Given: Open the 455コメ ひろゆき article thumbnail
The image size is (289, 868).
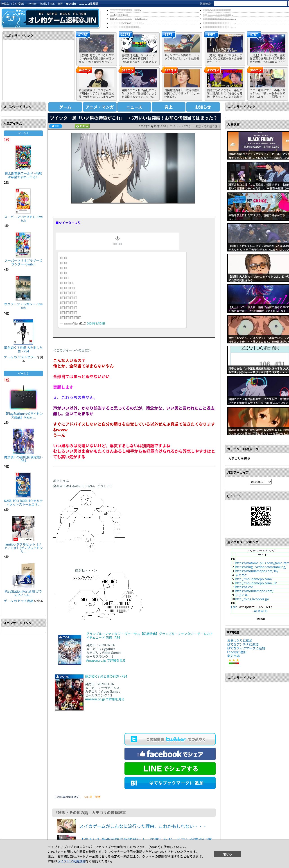Looking at the screenshot, I should point(224,78).
